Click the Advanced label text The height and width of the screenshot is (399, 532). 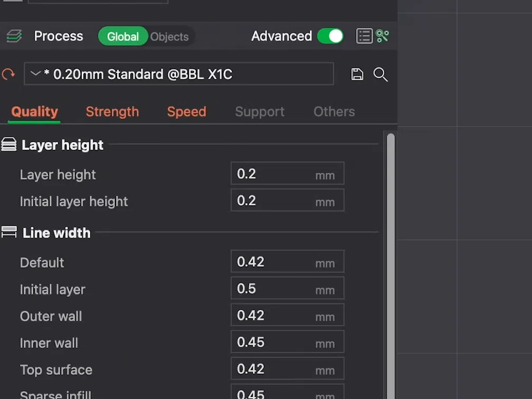(x=282, y=36)
